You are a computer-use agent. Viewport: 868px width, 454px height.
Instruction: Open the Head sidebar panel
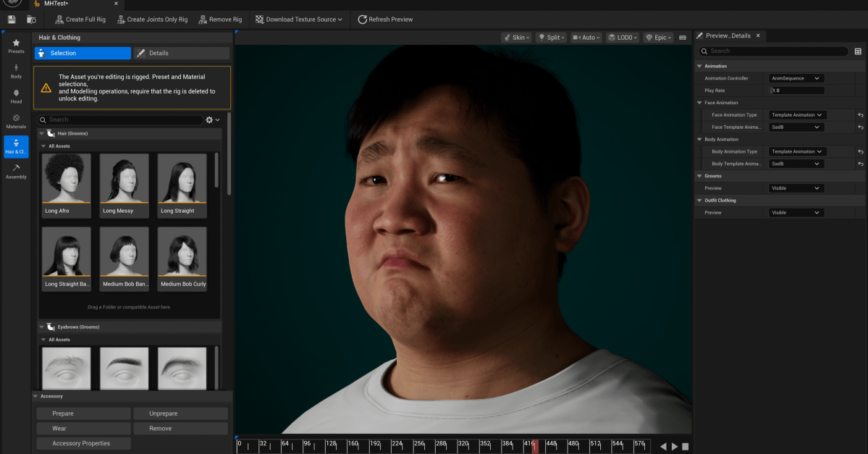tap(16, 96)
